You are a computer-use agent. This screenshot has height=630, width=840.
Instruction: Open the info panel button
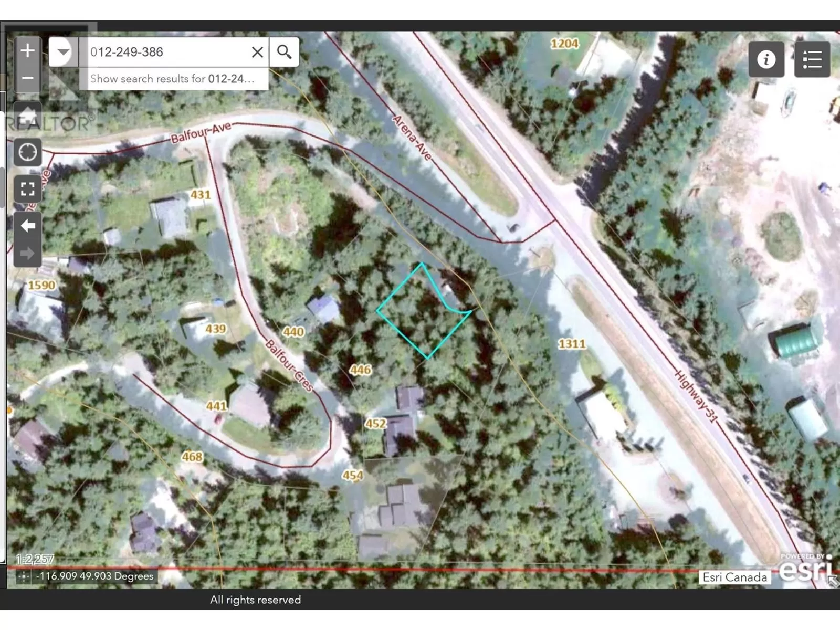[x=766, y=59]
